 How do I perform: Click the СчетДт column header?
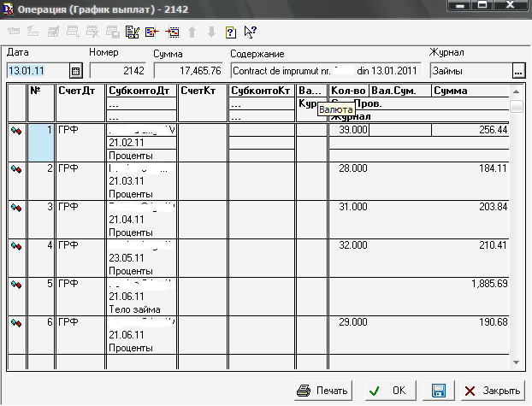80,91
